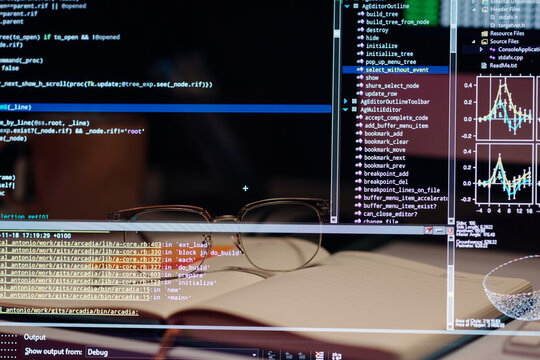Click the Output panel title
Screen dimensions: 540x360
(x=35, y=337)
